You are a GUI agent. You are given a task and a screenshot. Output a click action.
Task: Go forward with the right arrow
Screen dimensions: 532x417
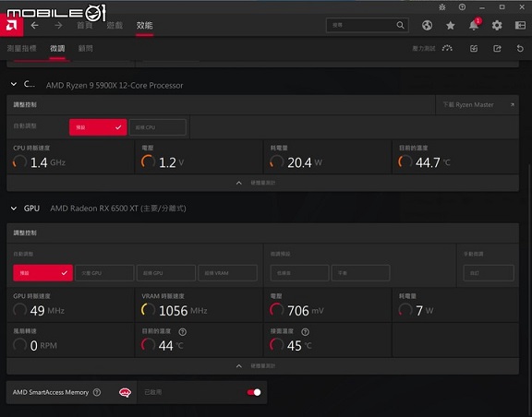click(58, 26)
